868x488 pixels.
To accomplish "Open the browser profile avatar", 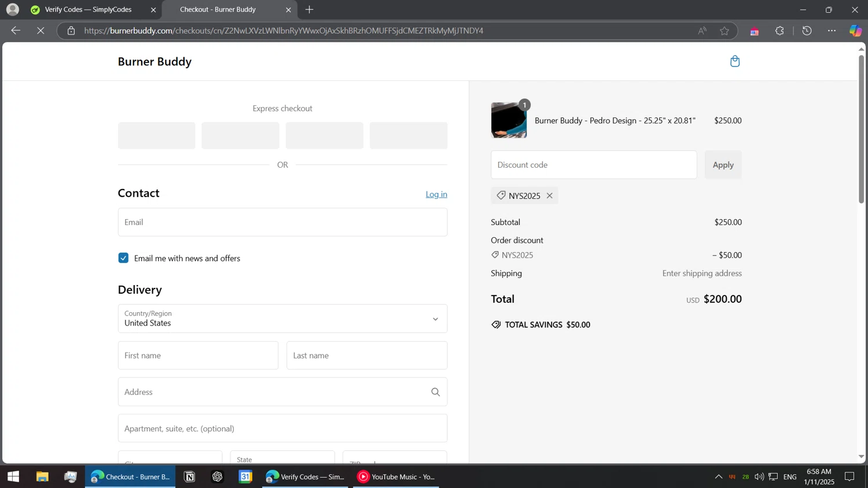I will (13, 9).
